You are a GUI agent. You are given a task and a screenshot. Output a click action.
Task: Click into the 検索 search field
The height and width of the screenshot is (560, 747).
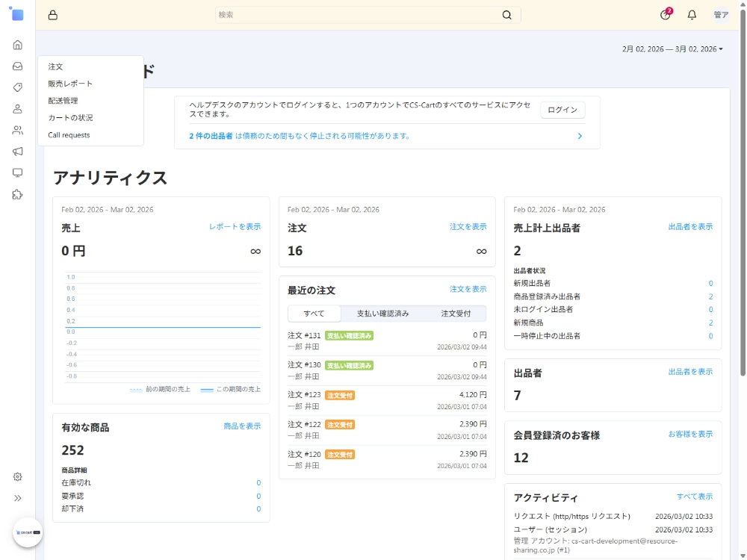tap(357, 15)
